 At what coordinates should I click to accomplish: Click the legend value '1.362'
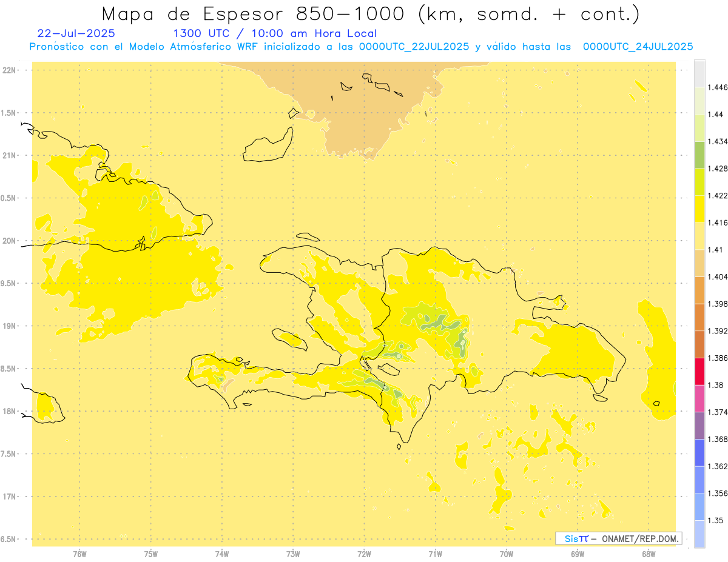[718, 466]
